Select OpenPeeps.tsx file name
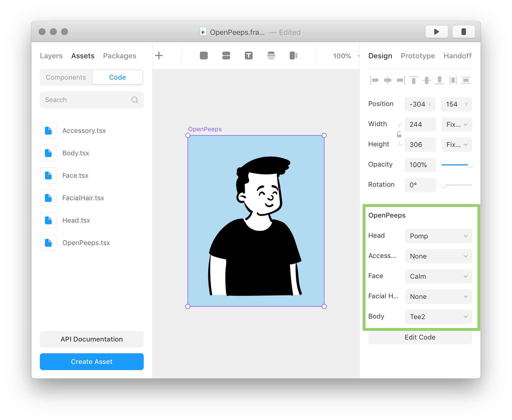 tap(86, 243)
